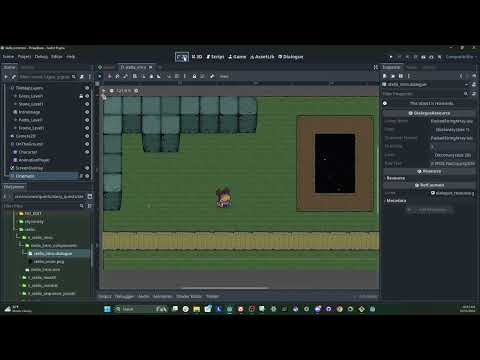480x360 pixels.
Task: Choose the Rotate Mode tool
Action: [117, 76]
